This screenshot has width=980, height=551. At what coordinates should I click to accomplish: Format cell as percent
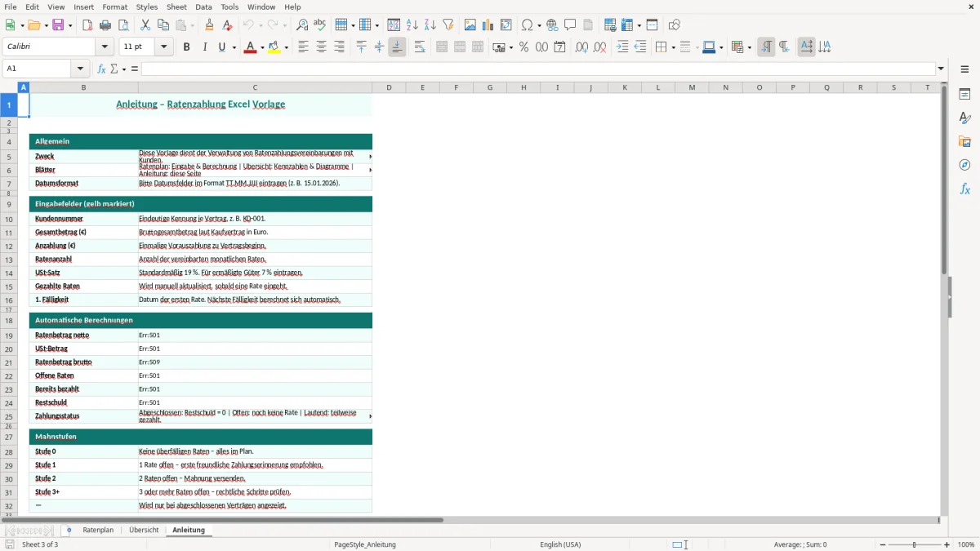click(523, 47)
